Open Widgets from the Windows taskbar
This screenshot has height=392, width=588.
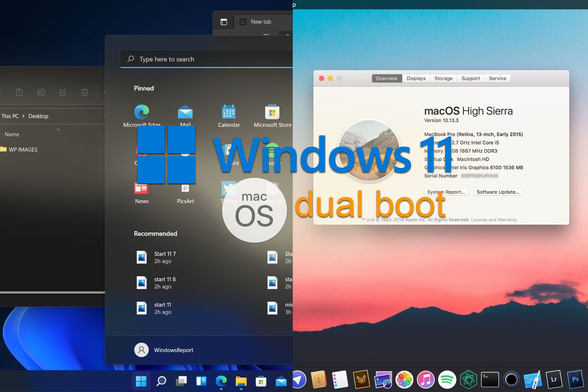(x=201, y=381)
